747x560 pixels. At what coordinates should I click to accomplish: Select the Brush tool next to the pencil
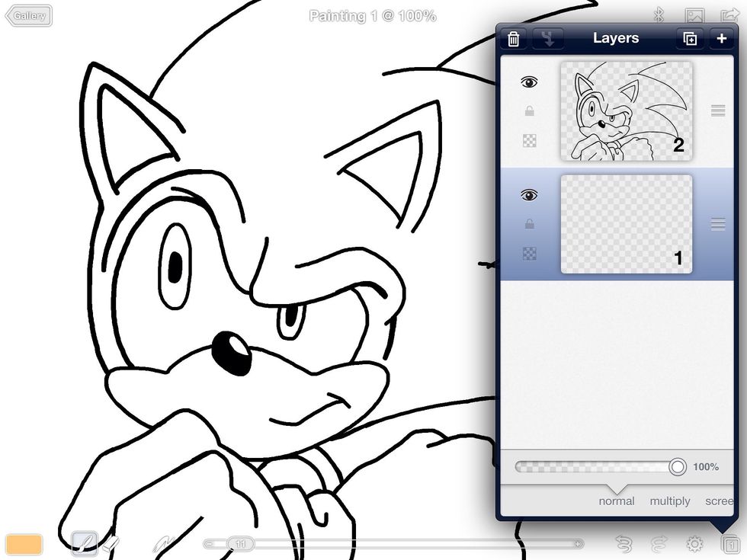click(111, 545)
